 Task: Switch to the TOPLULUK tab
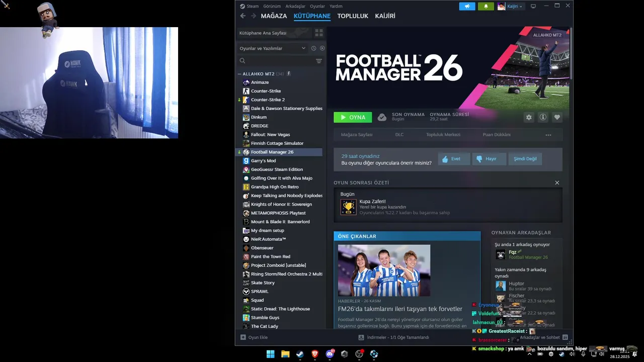[x=353, y=16]
